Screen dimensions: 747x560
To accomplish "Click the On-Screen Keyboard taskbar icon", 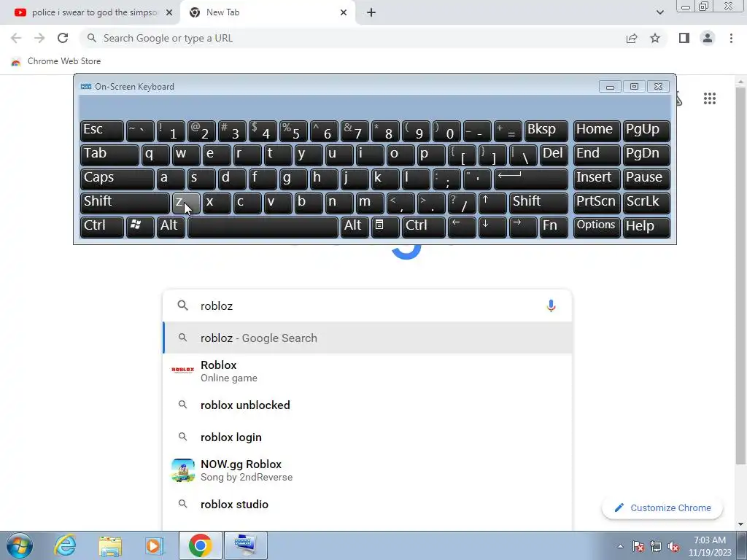I will 245,545.
